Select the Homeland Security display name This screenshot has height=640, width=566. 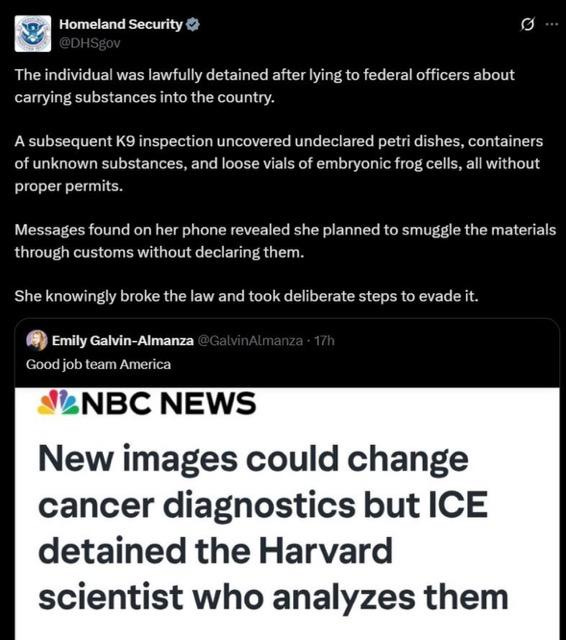121,24
